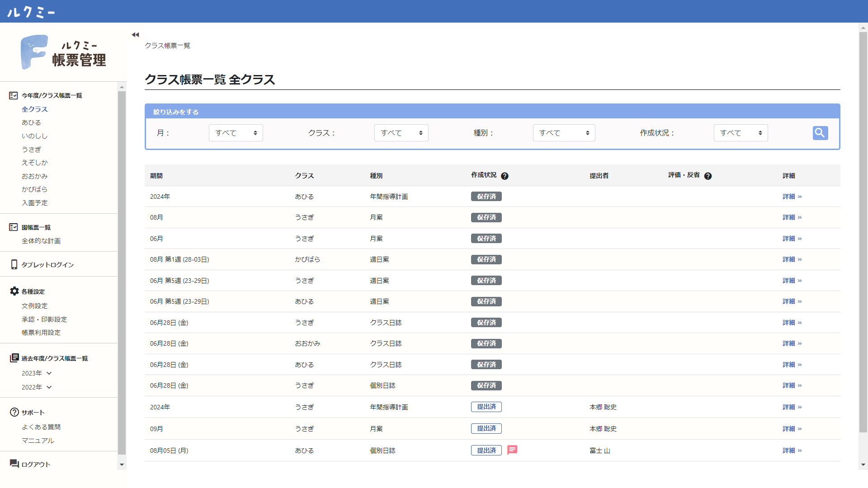Open よくある質問 support link

(41, 427)
